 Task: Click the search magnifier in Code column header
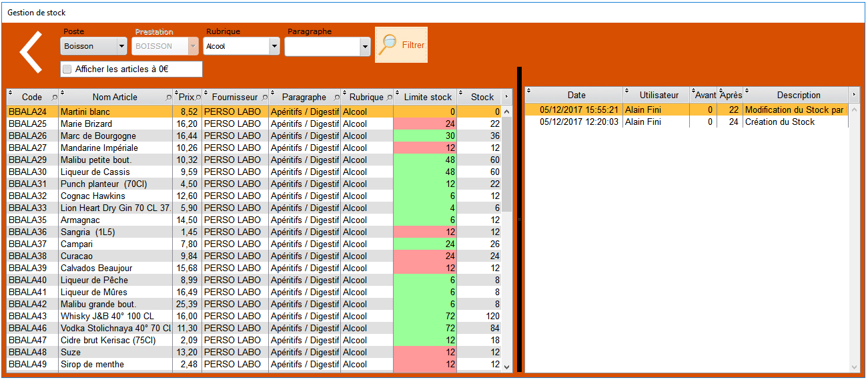tap(54, 98)
